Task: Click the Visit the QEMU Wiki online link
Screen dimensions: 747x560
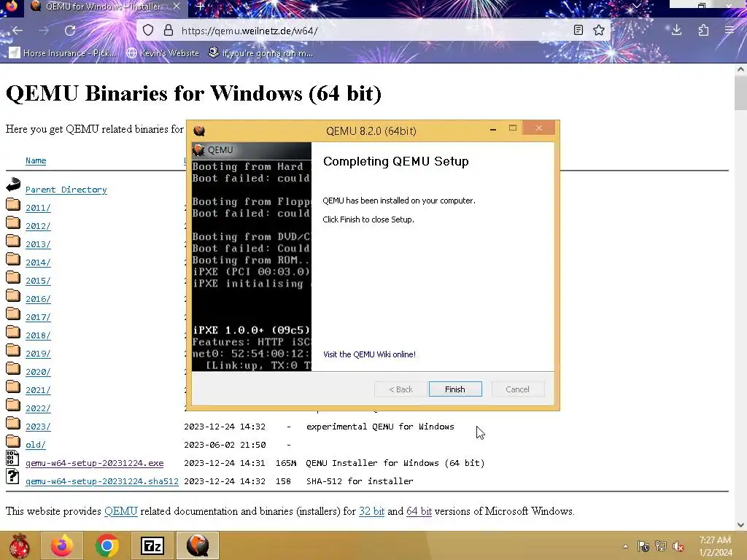Action: (369, 354)
